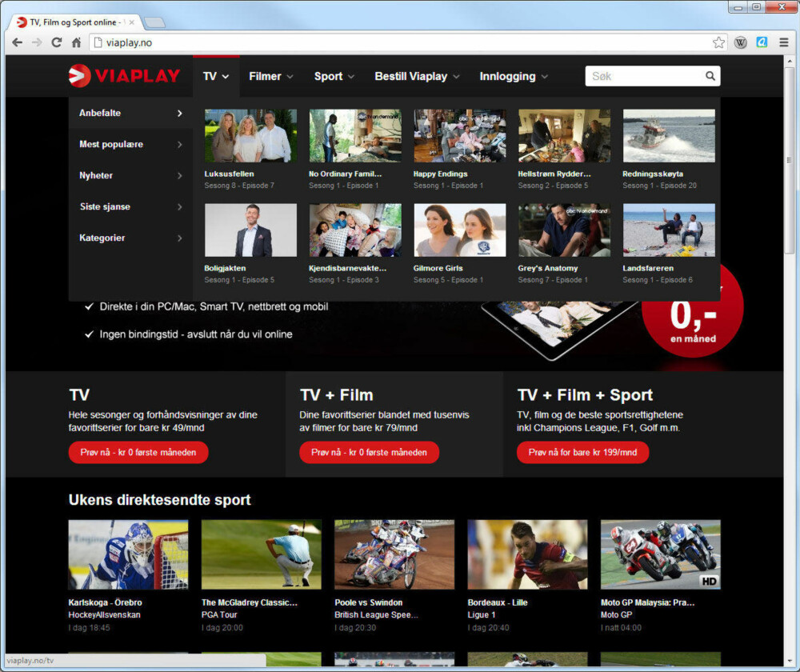Open the Bordeaux - Lille match thumbnail

527,554
